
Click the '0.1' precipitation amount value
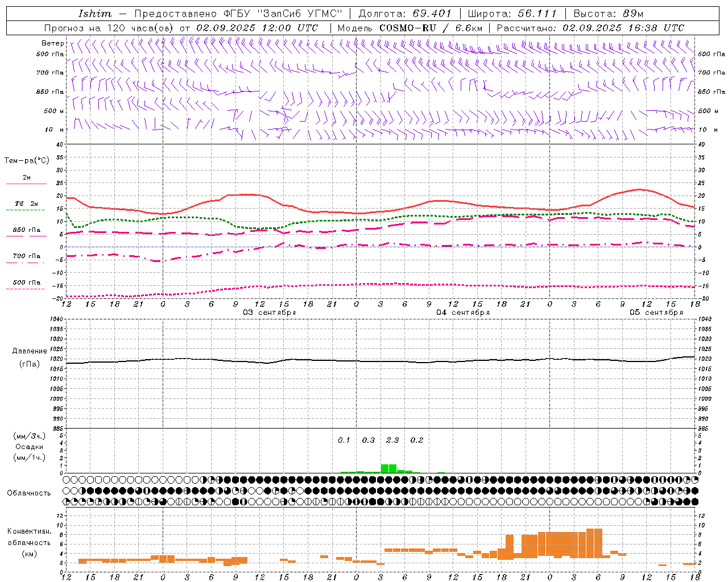tap(344, 440)
